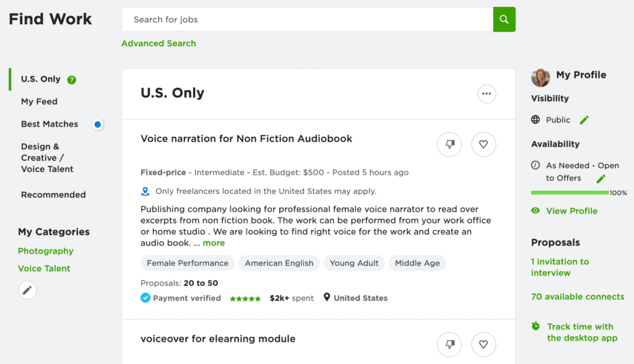Save the Voice narration audiobook job with heart
Screen dimensions: 634x364
[x=484, y=144]
